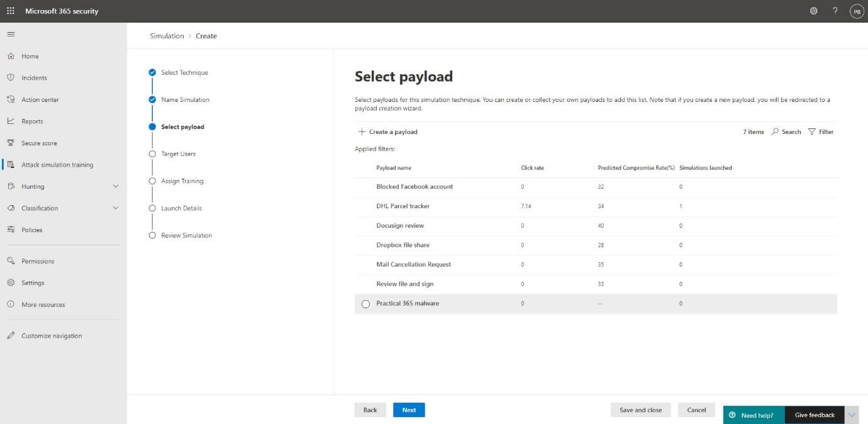Open Attack simulation training in sidebar
Screen dimensions: 868x424
click(x=57, y=165)
